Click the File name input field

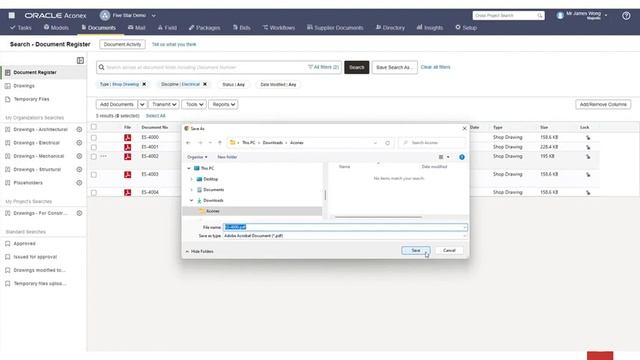coord(345,227)
